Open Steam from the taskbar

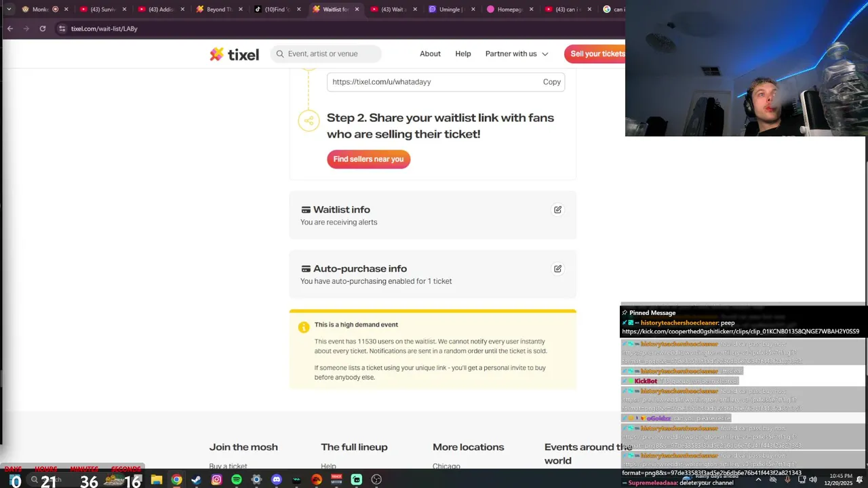pos(196,479)
